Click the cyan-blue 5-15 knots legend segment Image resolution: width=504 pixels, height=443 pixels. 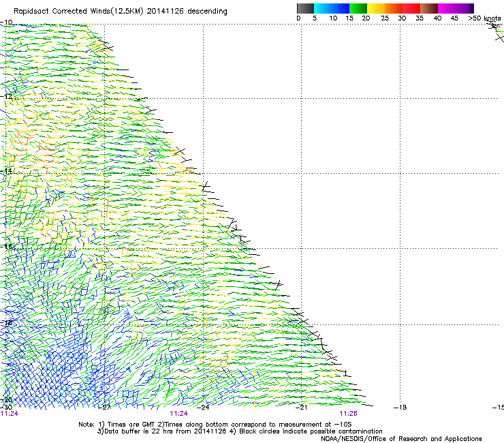[332, 8]
